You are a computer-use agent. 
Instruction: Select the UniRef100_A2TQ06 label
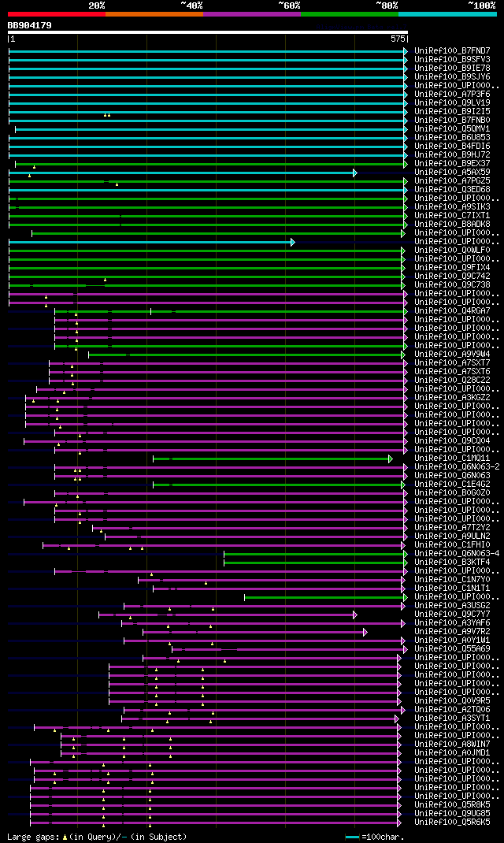point(452,710)
